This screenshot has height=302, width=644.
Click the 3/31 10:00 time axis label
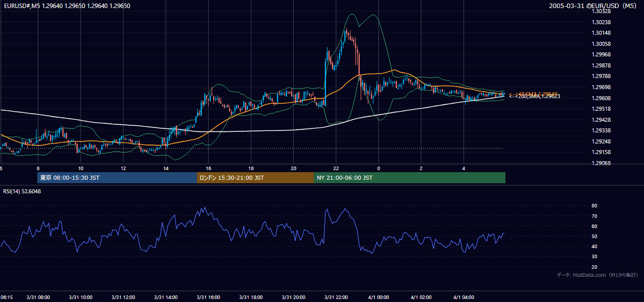coord(81,297)
